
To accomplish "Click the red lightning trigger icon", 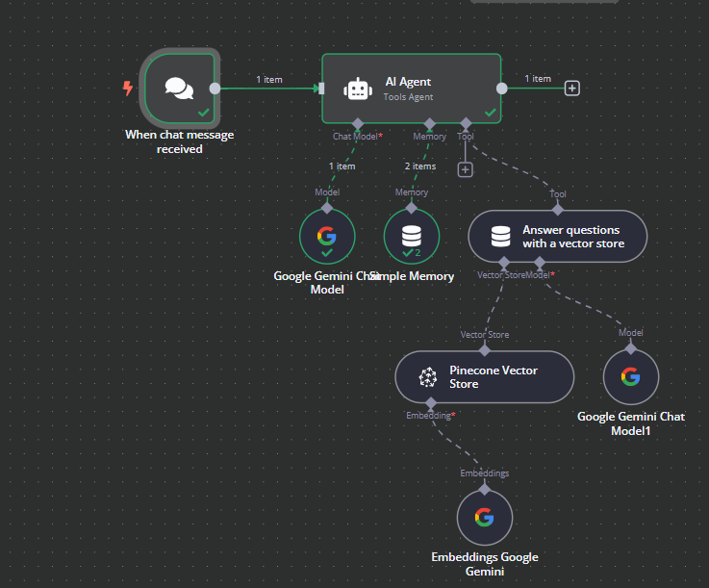I will click(128, 89).
